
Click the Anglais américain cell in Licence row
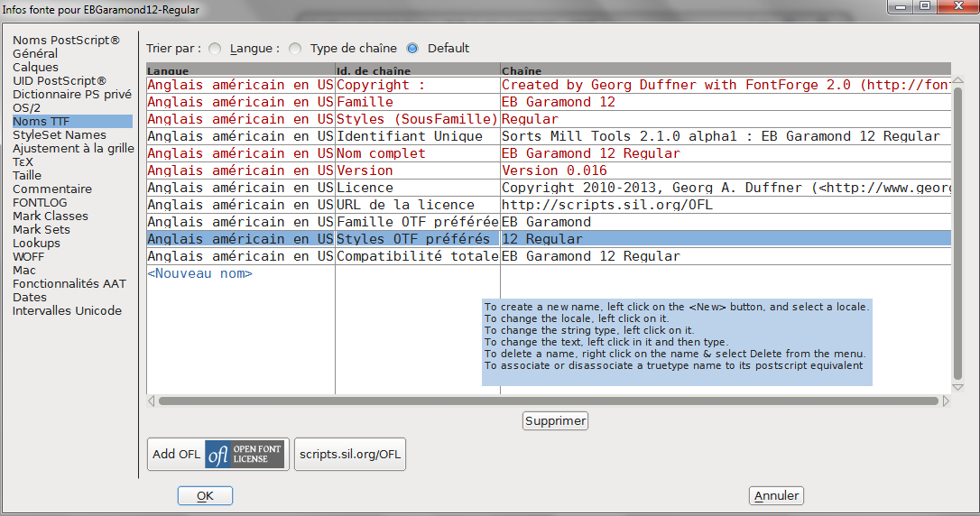point(241,188)
